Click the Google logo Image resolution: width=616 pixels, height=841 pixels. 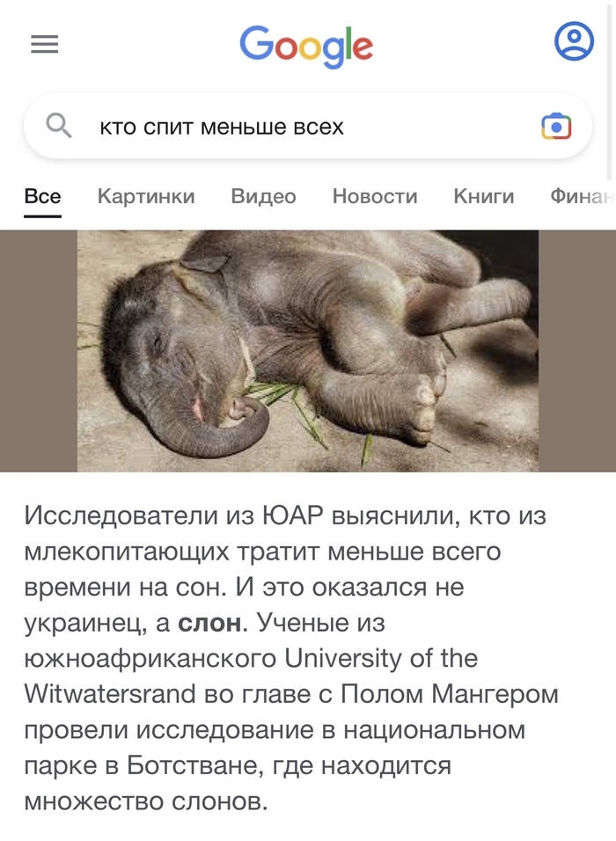coord(306,46)
